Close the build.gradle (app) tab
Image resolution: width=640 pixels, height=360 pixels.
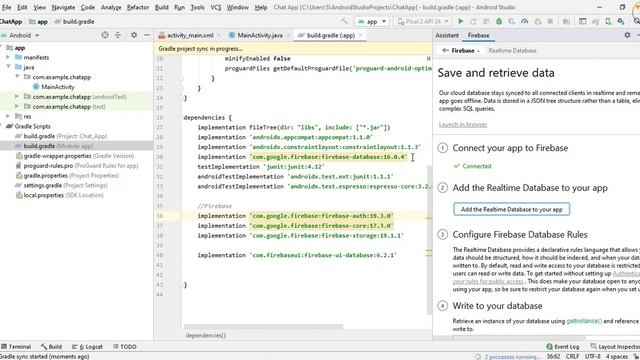[360, 36]
